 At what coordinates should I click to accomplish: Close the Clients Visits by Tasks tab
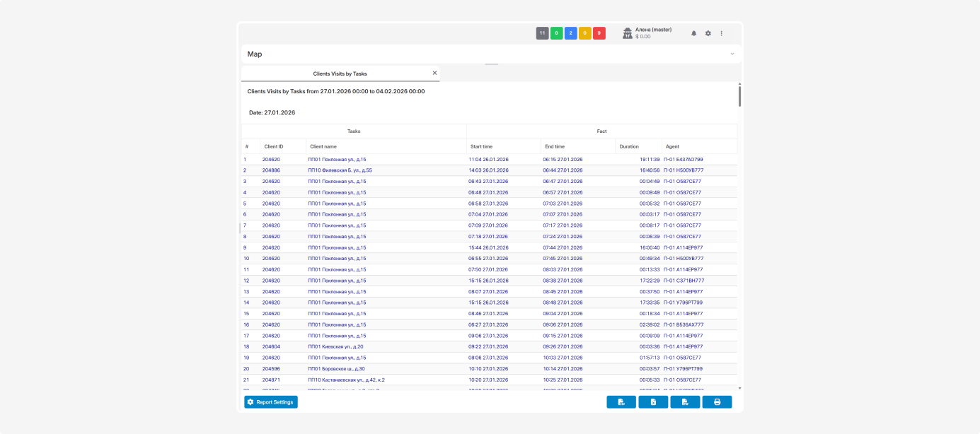tap(434, 73)
